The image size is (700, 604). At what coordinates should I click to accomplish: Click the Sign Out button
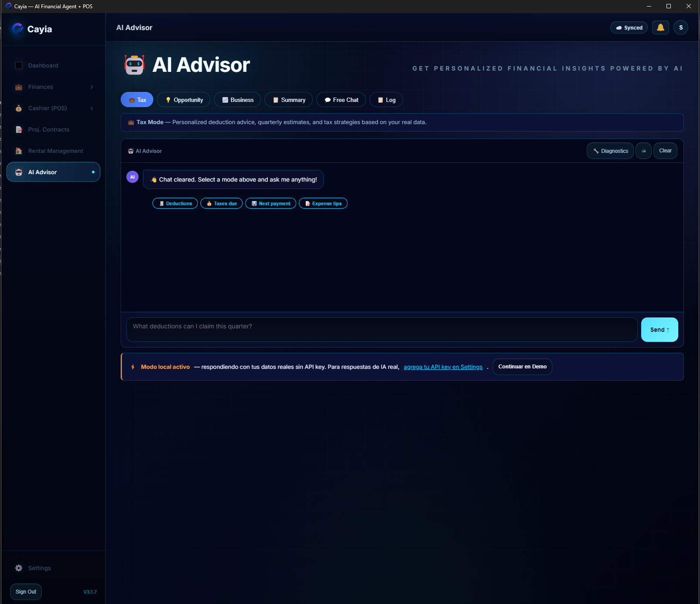click(26, 592)
